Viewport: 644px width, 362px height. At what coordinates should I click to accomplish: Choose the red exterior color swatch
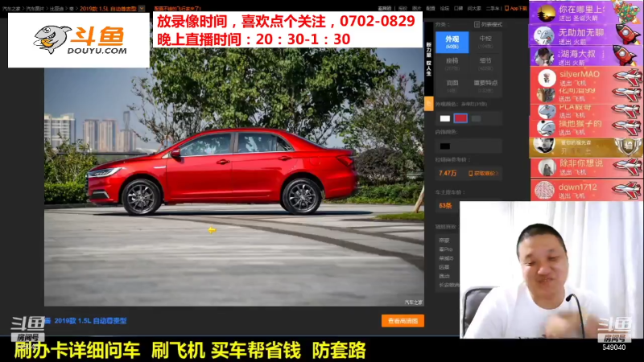point(460,118)
